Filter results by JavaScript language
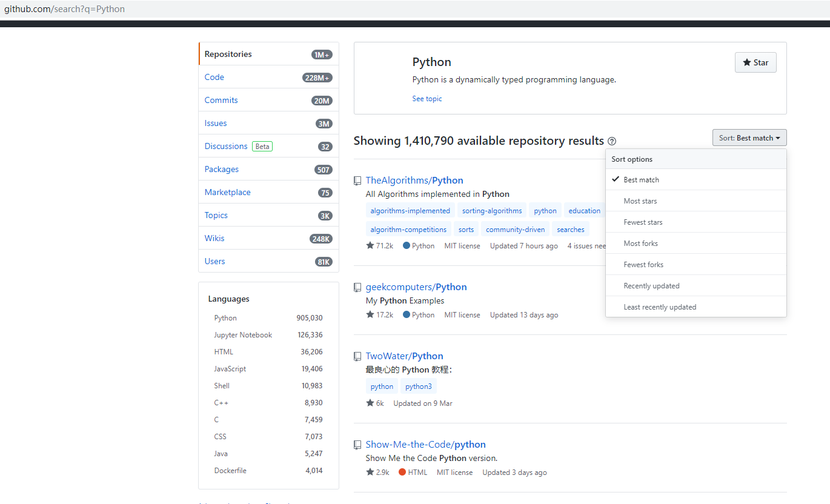The image size is (830, 504). click(x=268, y=369)
